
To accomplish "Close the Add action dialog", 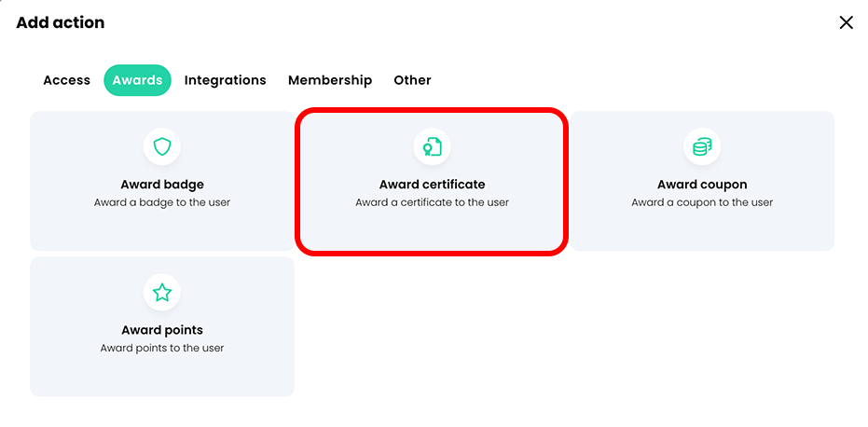I will point(846,22).
